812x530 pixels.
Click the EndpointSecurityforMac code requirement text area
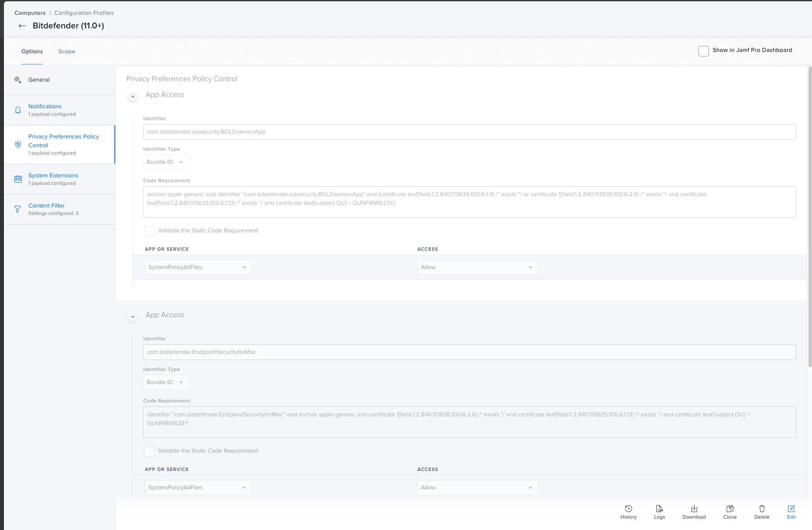tap(470, 422)
